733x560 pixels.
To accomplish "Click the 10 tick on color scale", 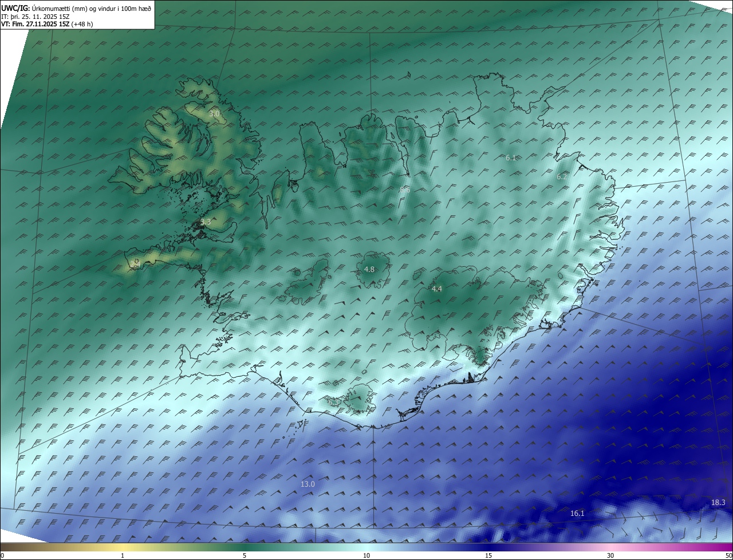I will click(366, 555).
